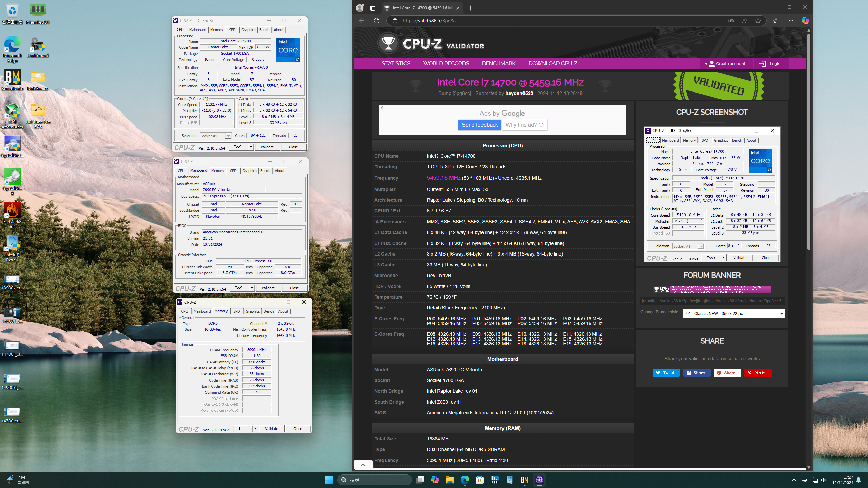
Task: Click BenchMate icon in taskbar
Action: point(525,480)
